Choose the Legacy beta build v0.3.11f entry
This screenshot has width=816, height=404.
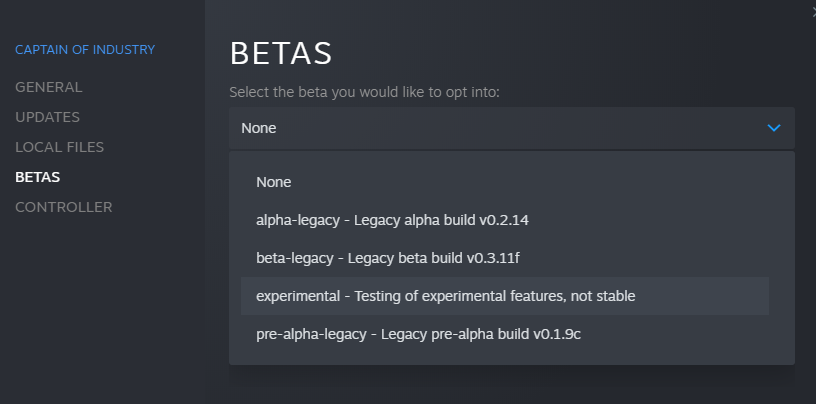tap(504, 258)
